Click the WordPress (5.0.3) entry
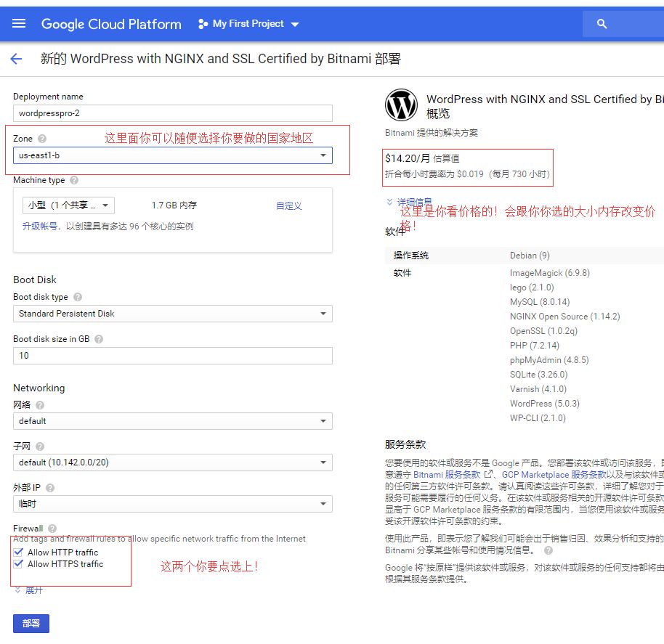 [545, 404]
